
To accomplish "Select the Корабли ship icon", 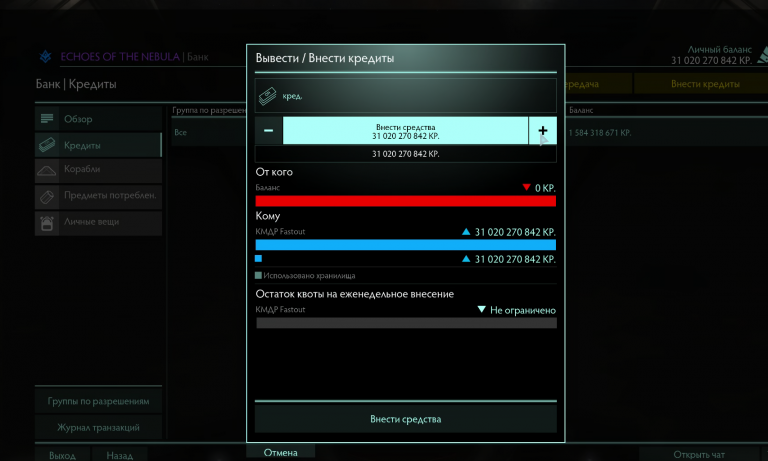I will (47, 170).
